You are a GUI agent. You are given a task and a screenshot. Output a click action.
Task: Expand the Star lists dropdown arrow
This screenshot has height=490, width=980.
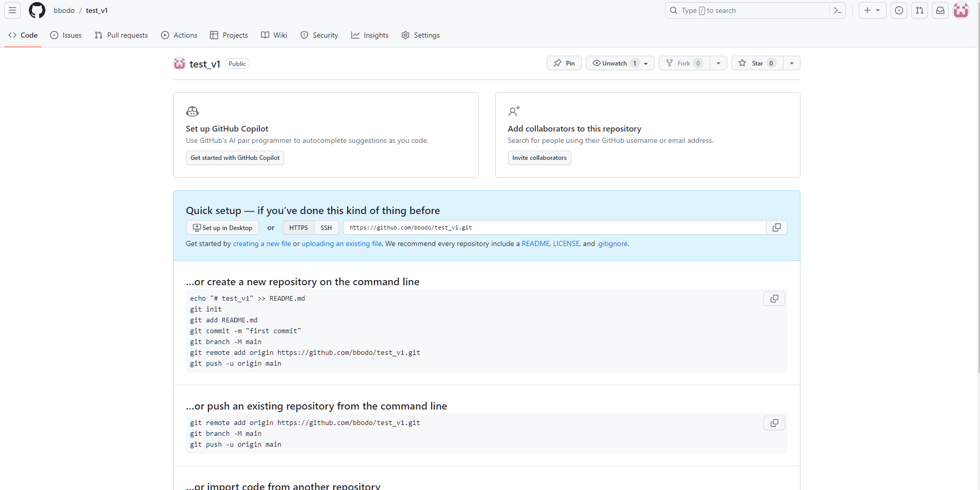[x=792, y=63]
